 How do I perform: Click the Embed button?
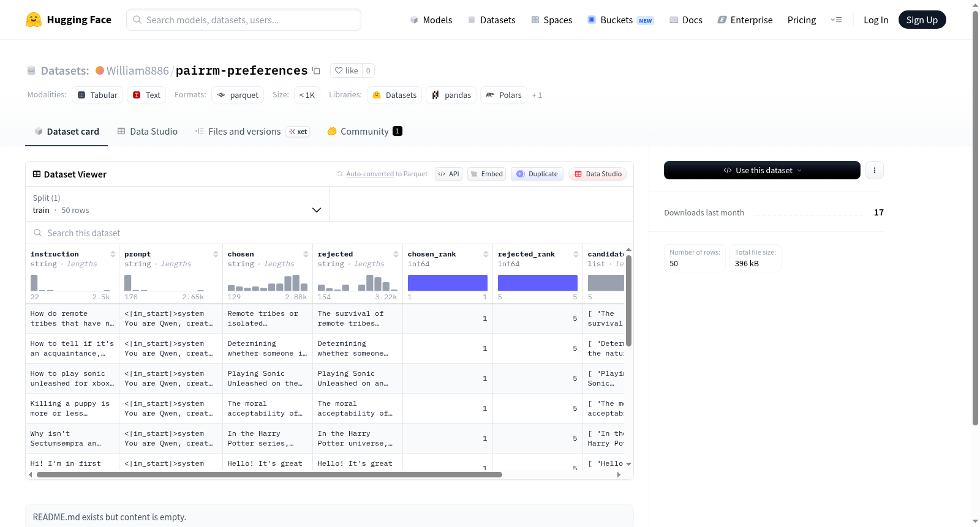(487, 174)
